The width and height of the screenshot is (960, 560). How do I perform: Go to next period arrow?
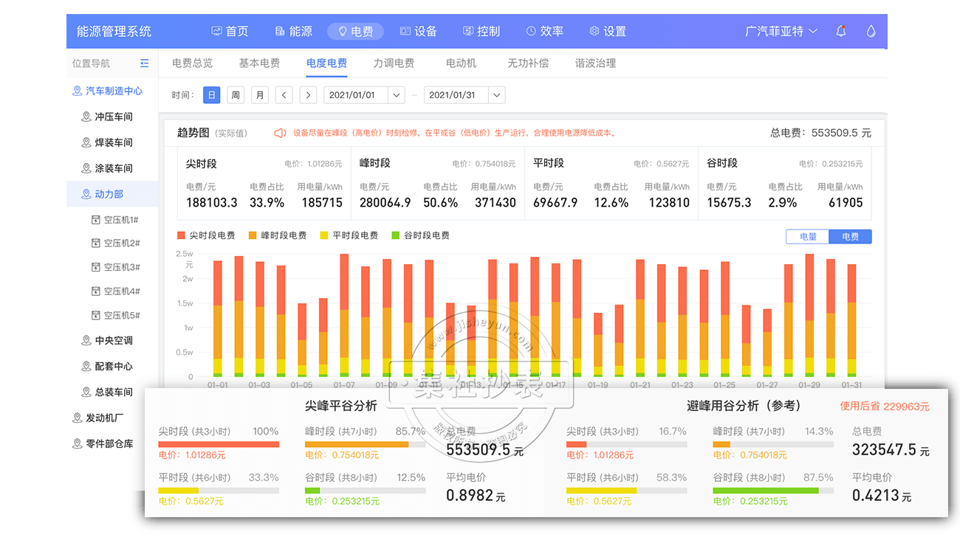tap(308, 95)
